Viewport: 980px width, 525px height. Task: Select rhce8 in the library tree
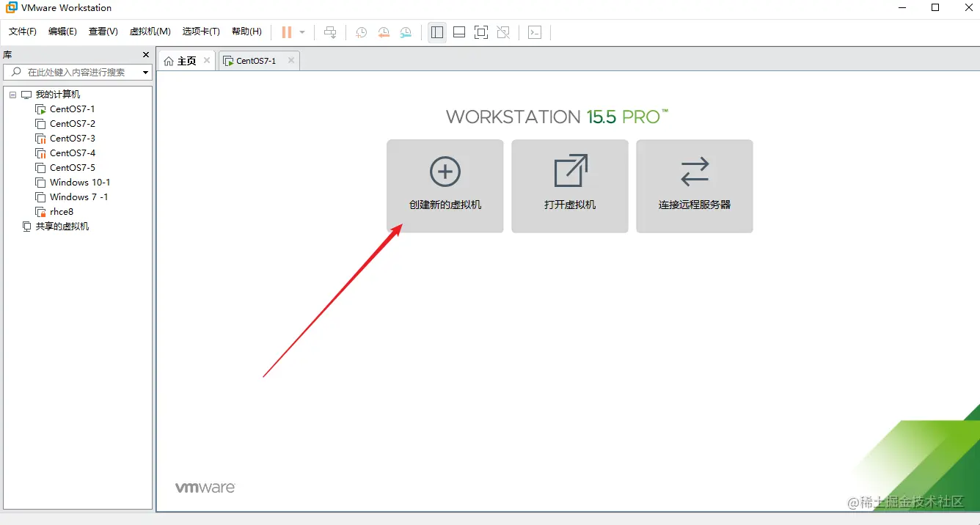coord(62,212)
